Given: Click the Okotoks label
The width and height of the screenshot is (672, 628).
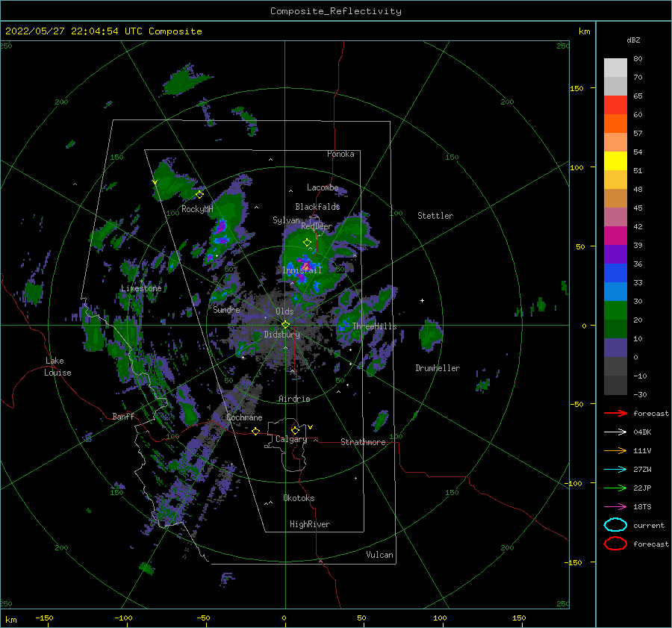Looking at the screenshot, I should pos(299,498).
